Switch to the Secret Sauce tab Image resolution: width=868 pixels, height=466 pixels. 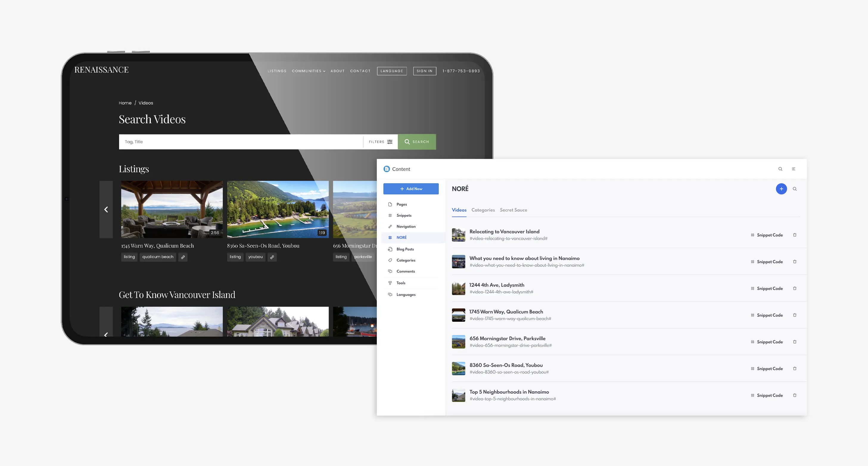513,210
